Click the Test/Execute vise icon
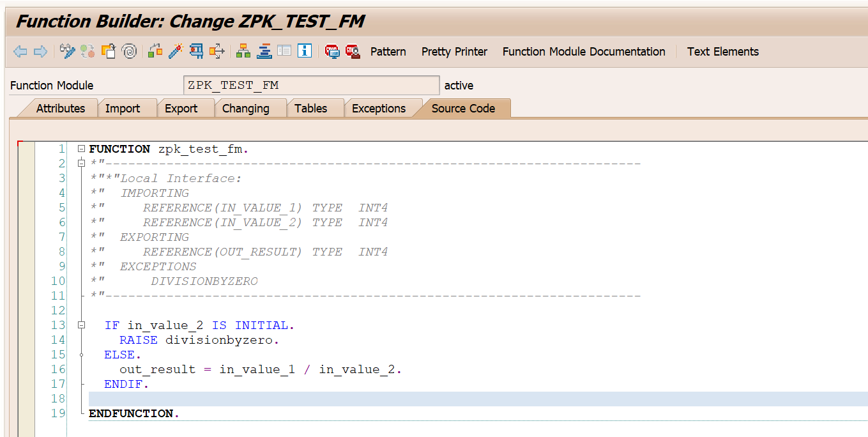The width and height of the screenshot is (868, 437). pos(196,52)
